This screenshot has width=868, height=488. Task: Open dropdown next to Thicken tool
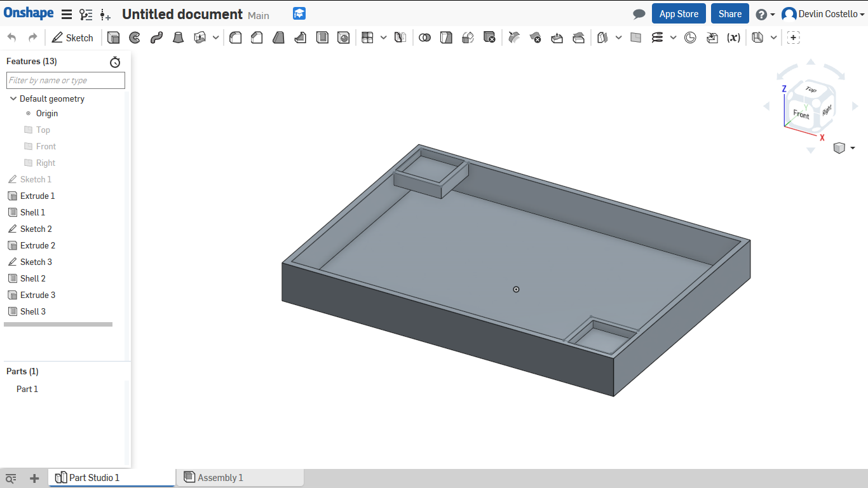click(x=215, y=38)
